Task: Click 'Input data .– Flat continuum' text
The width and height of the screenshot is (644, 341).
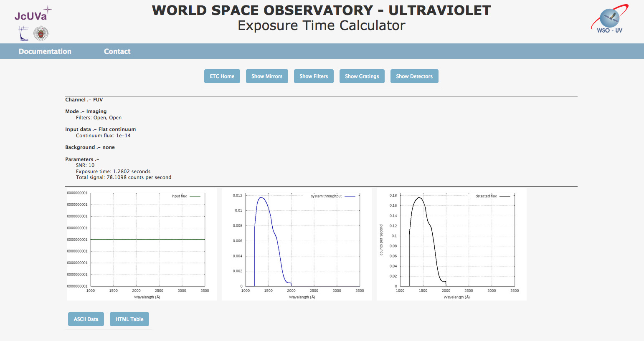Action: click(101, 129)
